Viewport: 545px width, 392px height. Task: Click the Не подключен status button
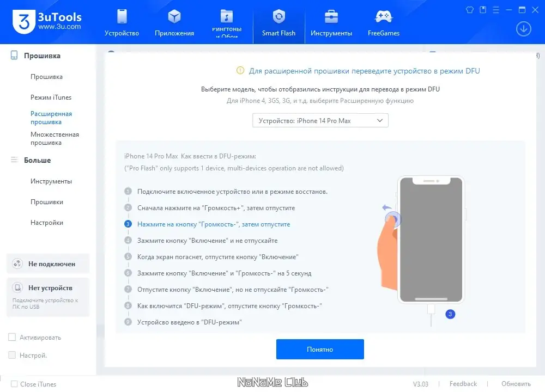coord(48,264)
